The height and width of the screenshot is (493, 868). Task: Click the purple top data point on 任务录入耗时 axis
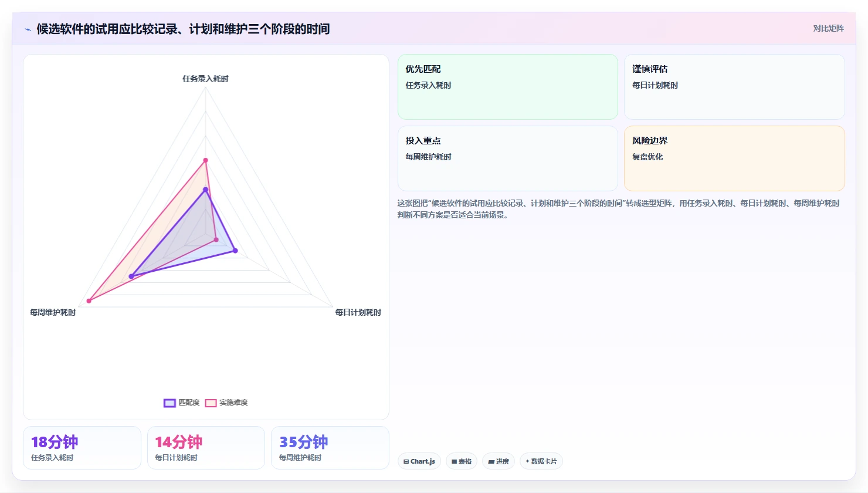pos(205,190)
